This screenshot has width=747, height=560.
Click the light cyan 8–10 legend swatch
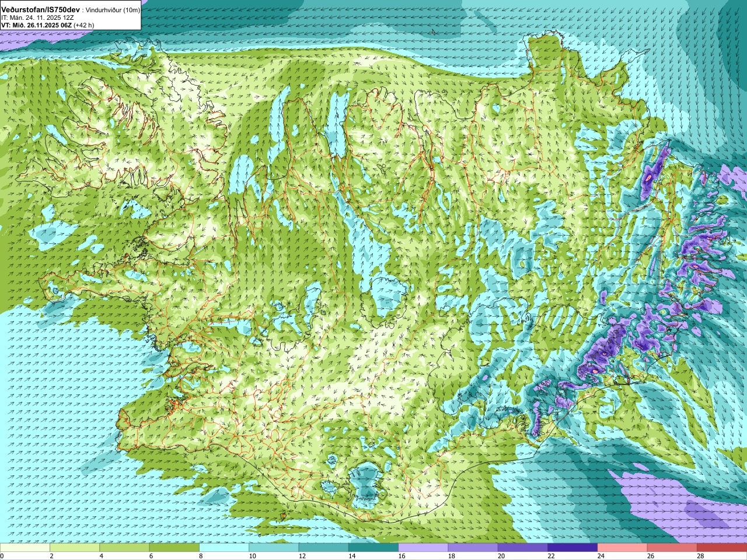[x=224, y=548]
